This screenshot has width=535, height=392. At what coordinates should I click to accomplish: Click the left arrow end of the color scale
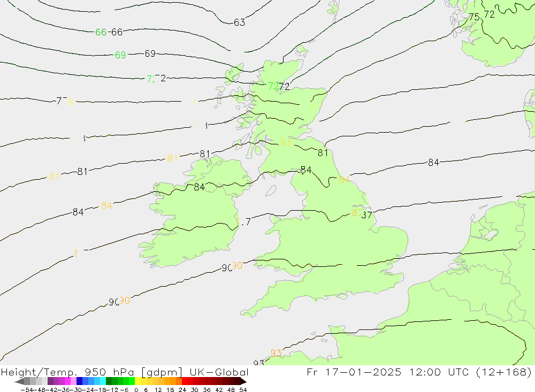click(19, 381)
